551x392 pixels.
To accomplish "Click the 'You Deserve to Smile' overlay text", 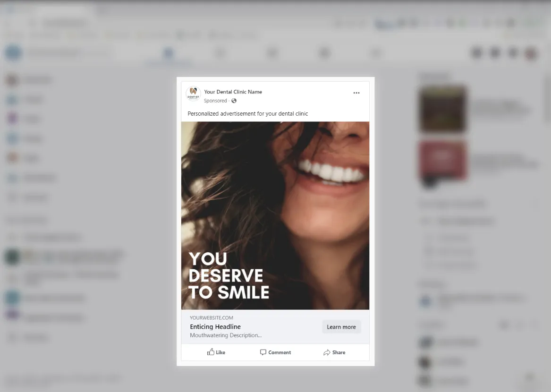I will (229, 275).
